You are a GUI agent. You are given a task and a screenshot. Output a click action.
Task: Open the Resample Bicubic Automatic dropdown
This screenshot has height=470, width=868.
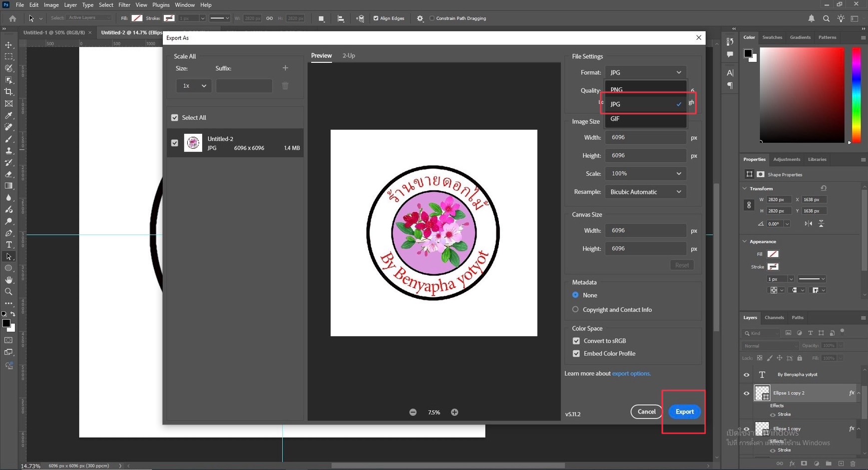pyautogui.click(x=645, y=192)
